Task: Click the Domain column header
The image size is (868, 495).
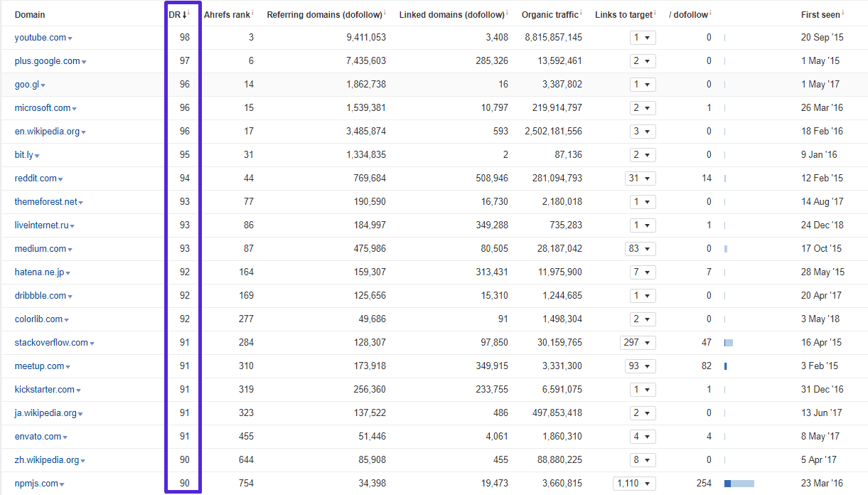Action: (30, 15)
